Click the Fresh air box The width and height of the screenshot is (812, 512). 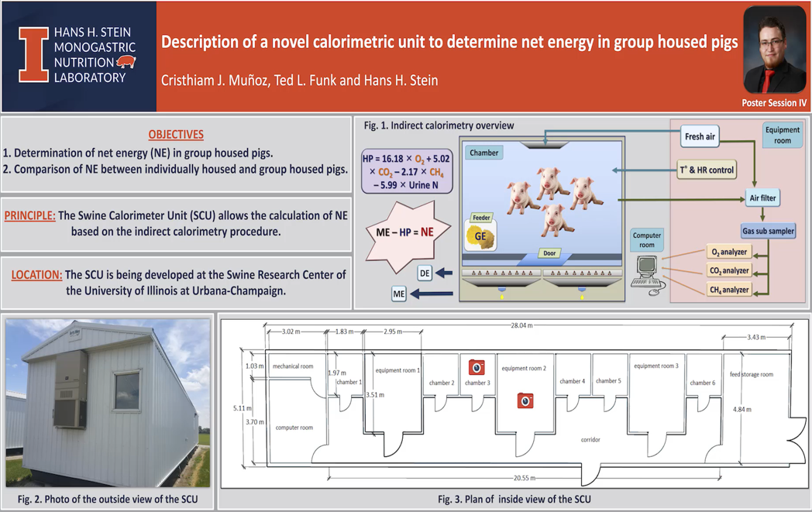700,136
